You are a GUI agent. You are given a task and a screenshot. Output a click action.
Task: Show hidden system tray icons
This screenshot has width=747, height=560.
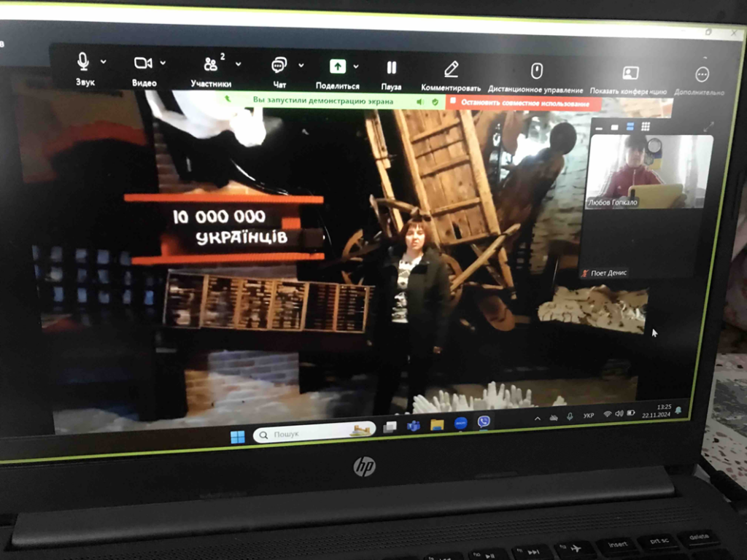538,419
